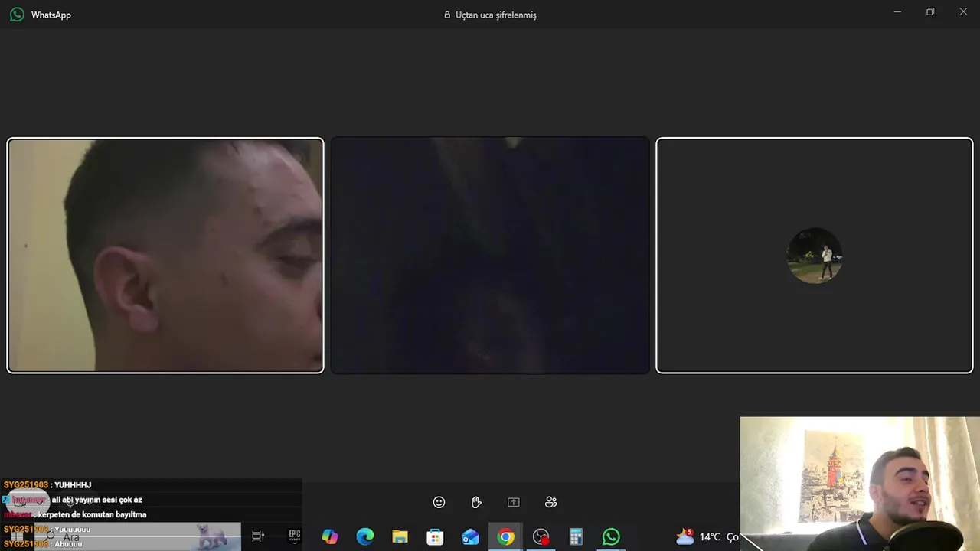The width and height of the screenshot is (980, 551).
Task: Open Copilot from the taskbar
Action: point(330,536)
